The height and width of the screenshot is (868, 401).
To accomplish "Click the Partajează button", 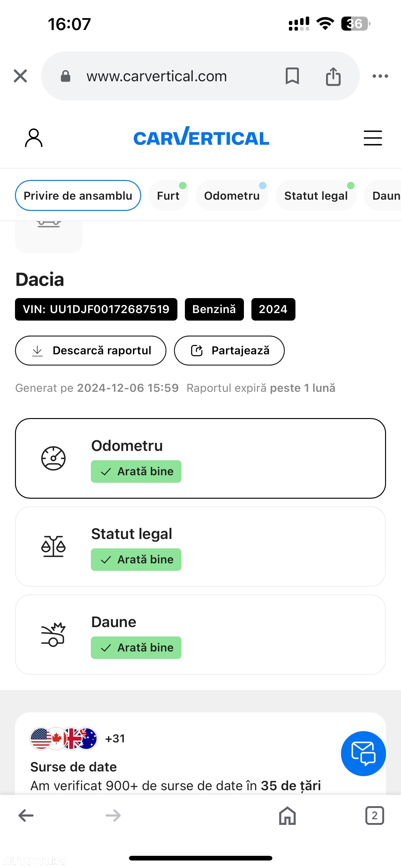I will tap(229, 351).
